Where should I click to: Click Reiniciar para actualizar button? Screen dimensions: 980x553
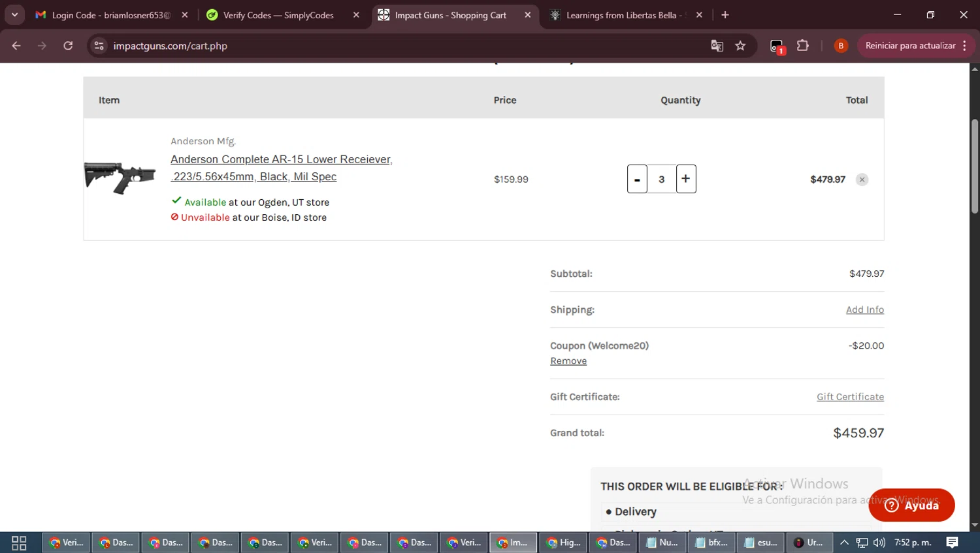(910, 46)
